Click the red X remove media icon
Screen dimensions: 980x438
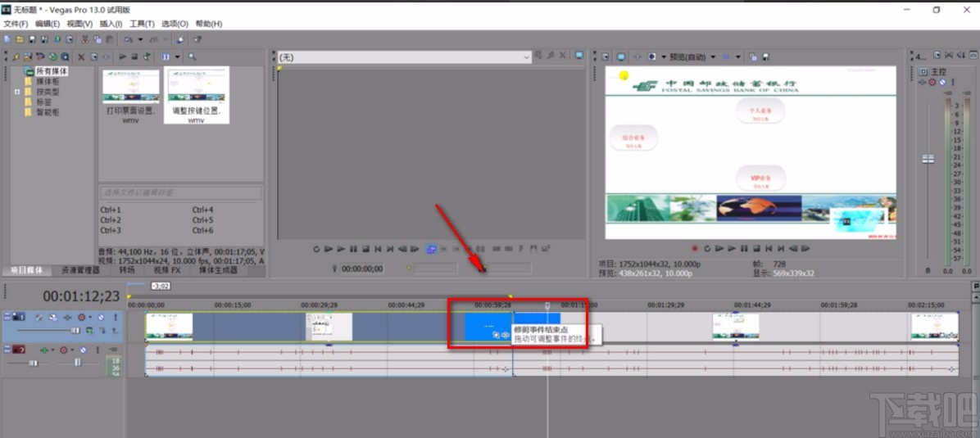81,56
